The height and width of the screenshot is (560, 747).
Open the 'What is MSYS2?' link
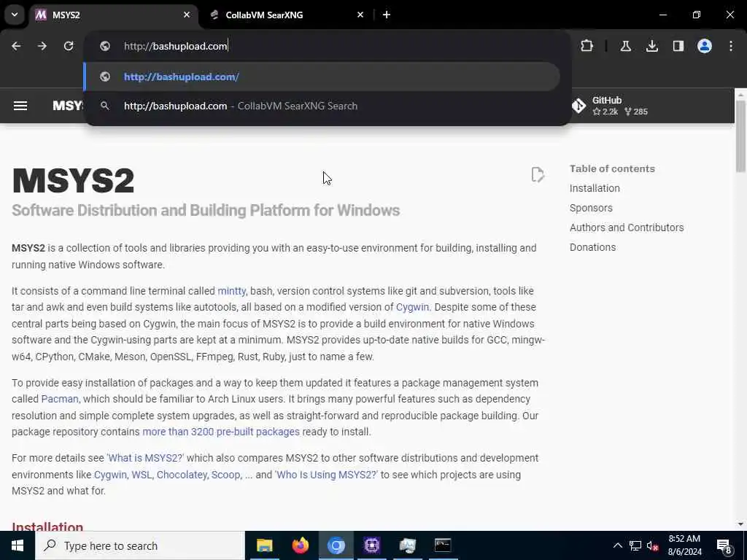[145, 458]
